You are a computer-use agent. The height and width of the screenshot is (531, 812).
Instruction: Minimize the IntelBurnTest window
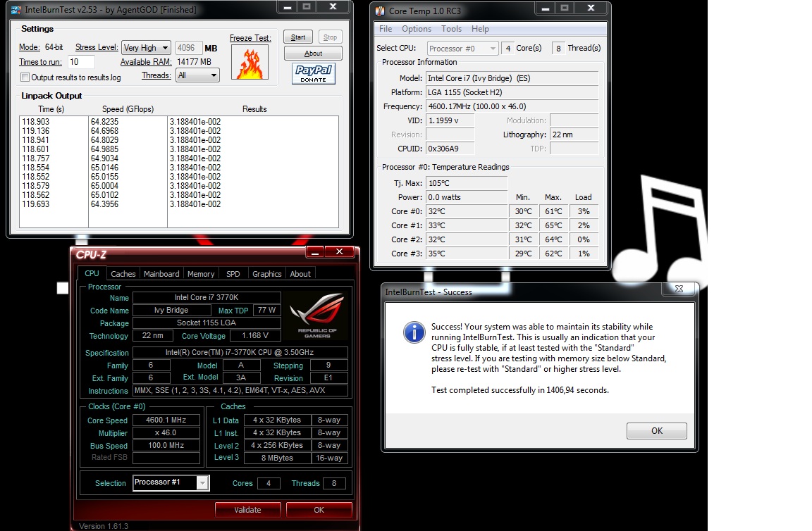288,7
